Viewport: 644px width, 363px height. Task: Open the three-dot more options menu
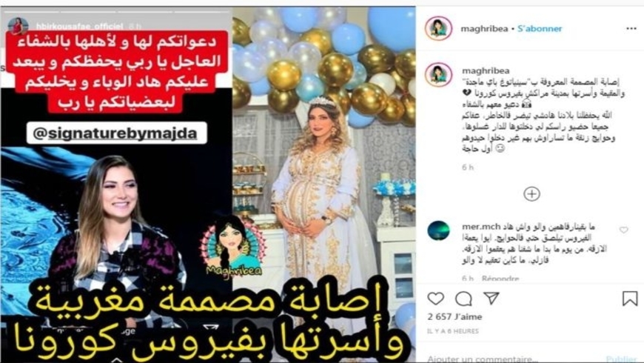[631, 28]
